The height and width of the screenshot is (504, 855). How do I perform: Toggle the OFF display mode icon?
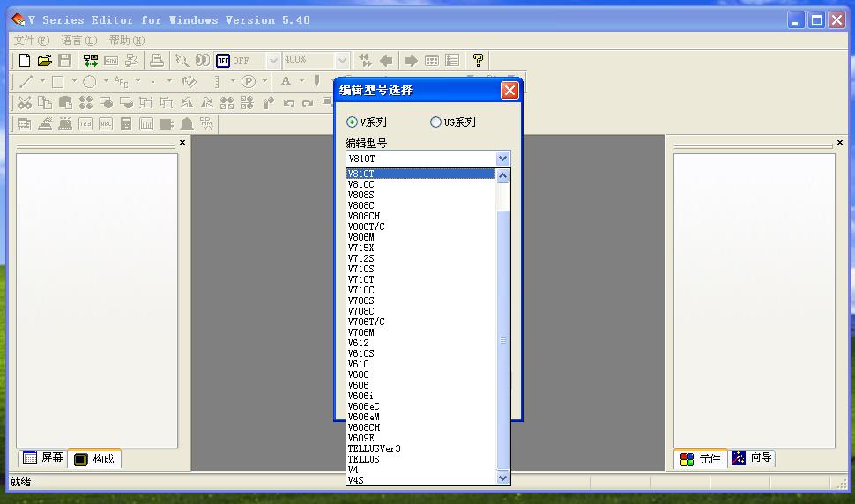pos(223,61)
